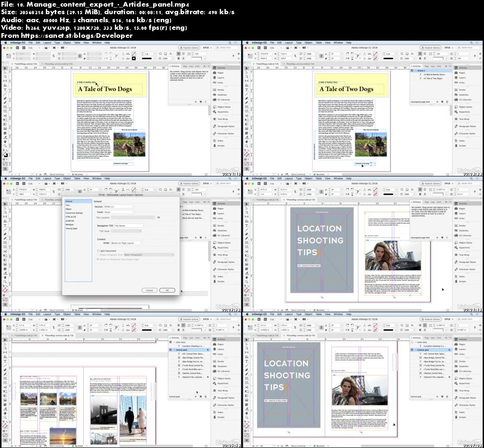This screenshot has width=484, height=448.
Task: Click Adobe Stock search field in the Article 1 frame
Action: pos(469,48)
